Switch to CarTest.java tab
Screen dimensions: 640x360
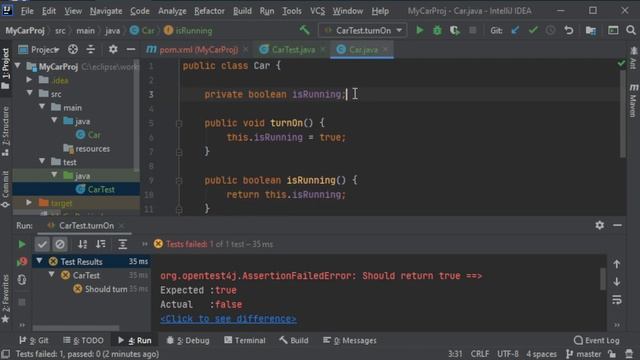293,49
